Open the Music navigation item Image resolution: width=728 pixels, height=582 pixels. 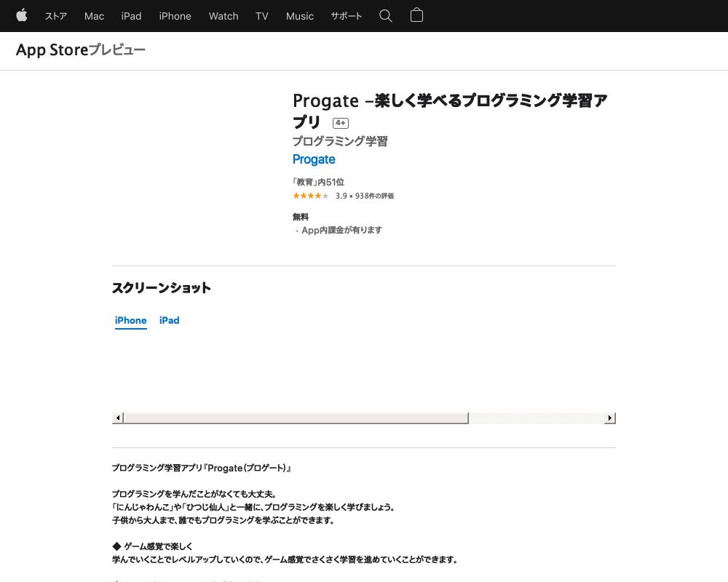(299, 16)
